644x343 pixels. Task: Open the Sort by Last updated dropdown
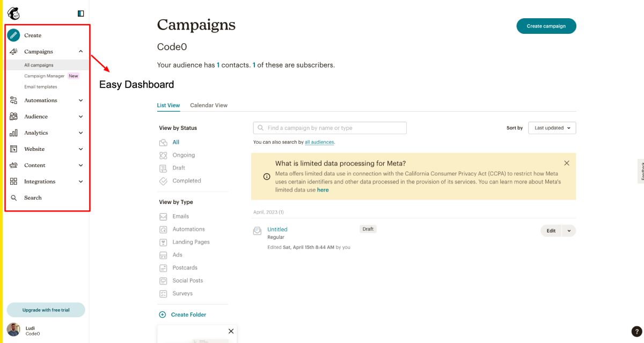click(x=552, y=128)
